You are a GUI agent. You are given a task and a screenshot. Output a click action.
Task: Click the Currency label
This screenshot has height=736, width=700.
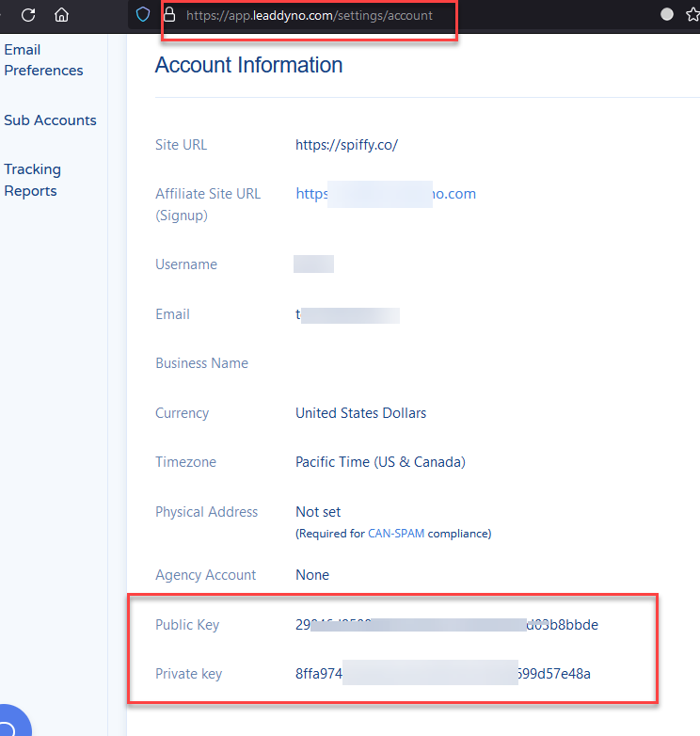point(182,413)
